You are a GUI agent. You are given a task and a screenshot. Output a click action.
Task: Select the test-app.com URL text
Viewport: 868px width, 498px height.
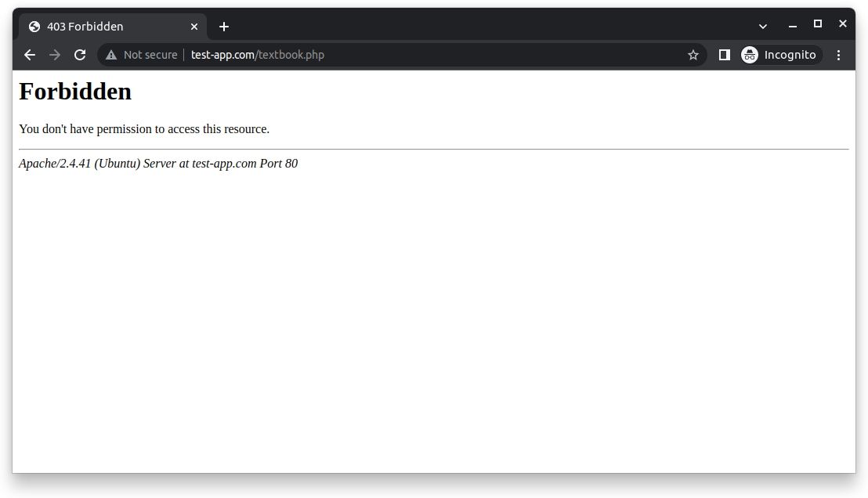pos(222,55)
